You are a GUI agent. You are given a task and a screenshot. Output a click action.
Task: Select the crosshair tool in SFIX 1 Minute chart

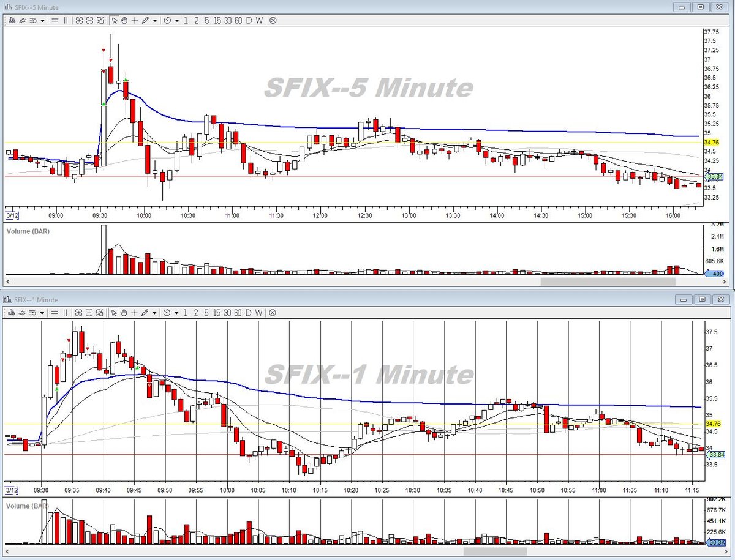pos(134,313)
